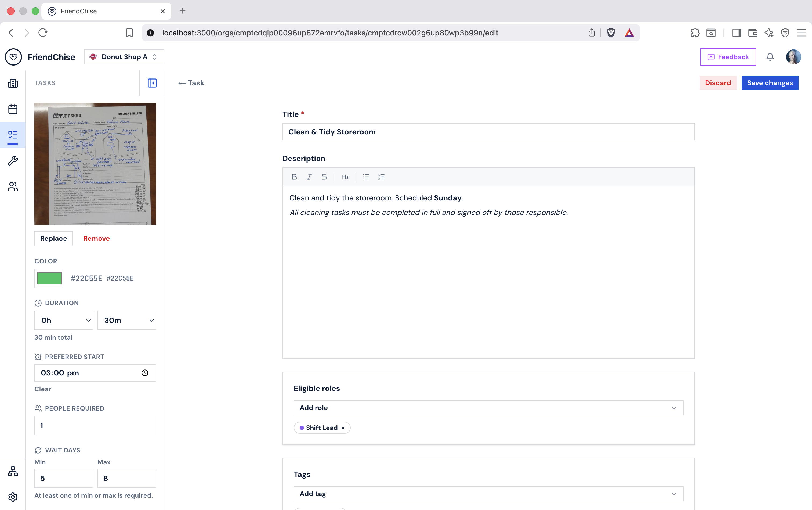812x510 pixels.
Task: Apply strikethrough formatting in description
Action: click(324, 177)
